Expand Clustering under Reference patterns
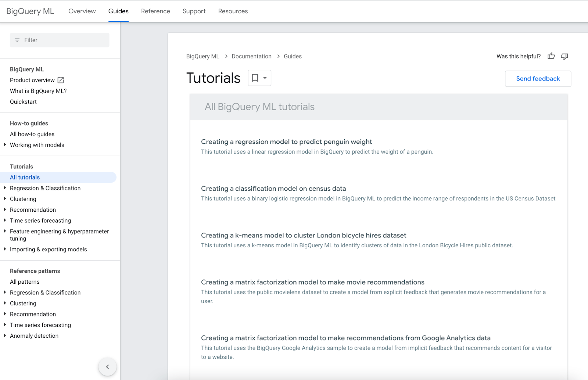The image size is (588, 380). click(x=5, y=303)
